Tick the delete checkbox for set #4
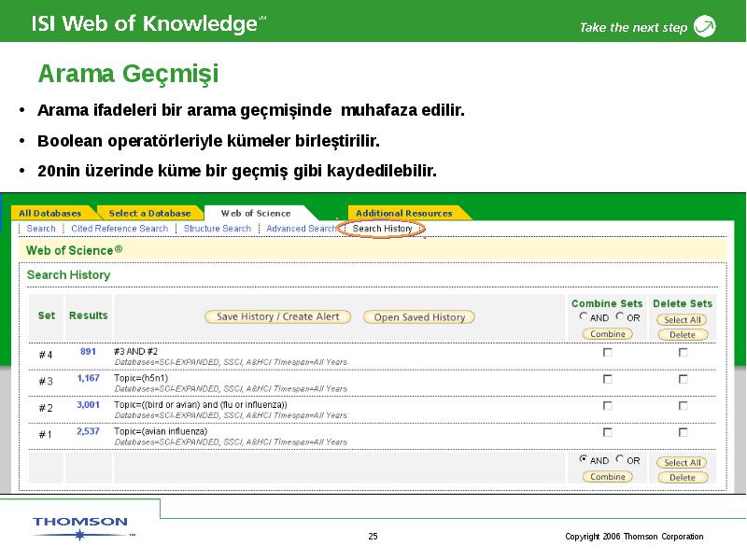The height and width of the screenshot is (560, 747). tap(684, 353)
